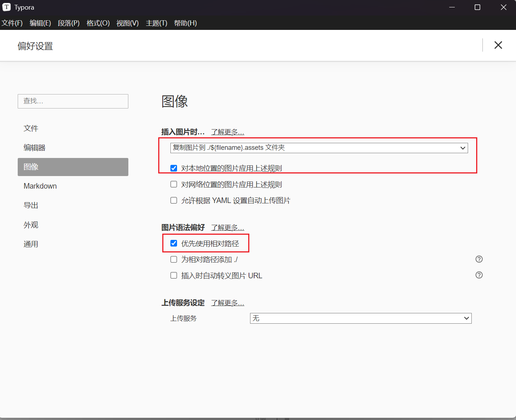
Task: Click the 偏好设置 title text
Action: click(x=35, y=46)
